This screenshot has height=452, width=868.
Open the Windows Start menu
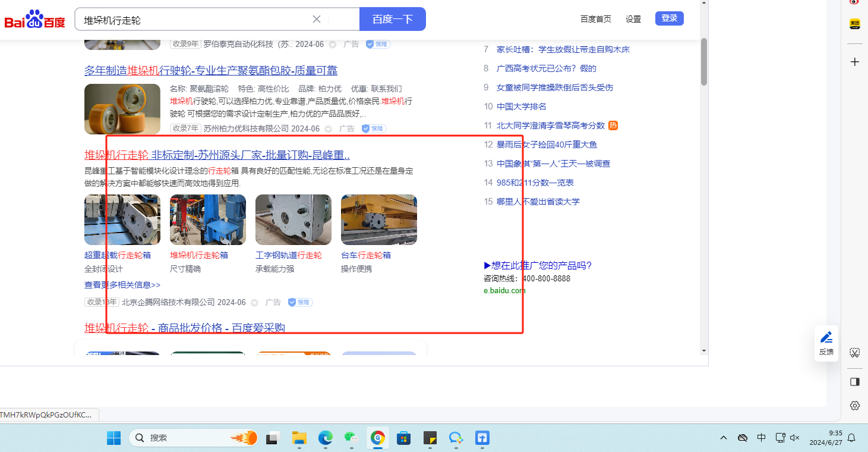click(113, 438)
